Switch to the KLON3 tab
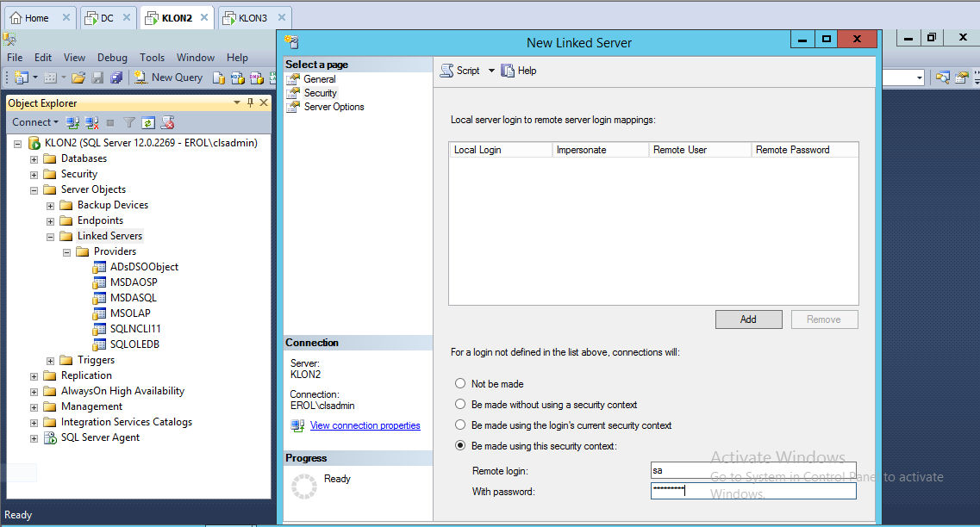Screen dimensions: 980x527 (254, 18)
